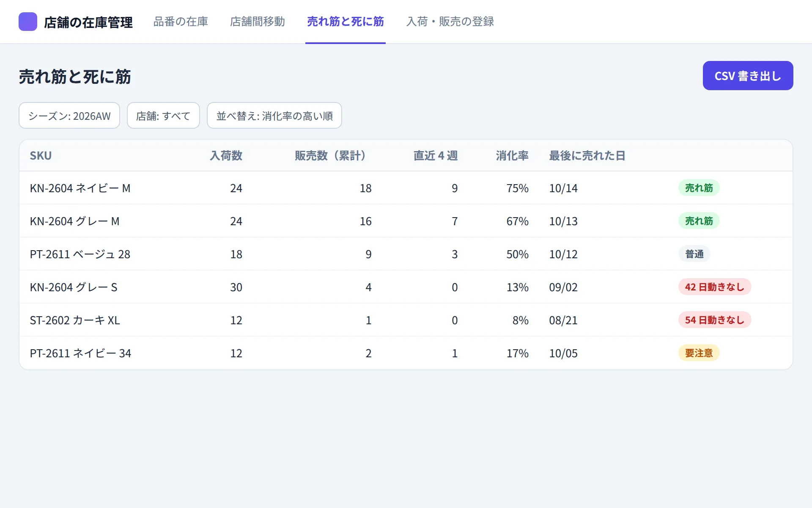Select the KN-2604 グレー S row

point(406,287)
